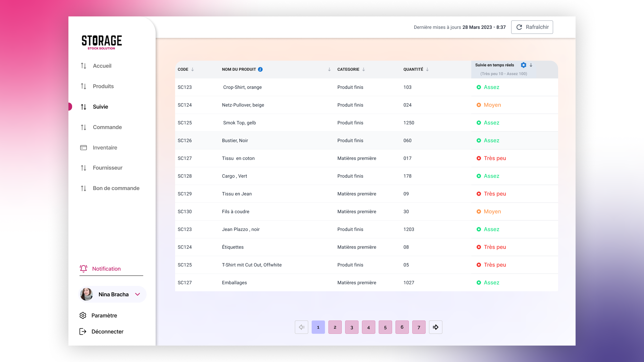Click the Suivie sidebar arrows icon
644x362 pixels.
(84, 107)
